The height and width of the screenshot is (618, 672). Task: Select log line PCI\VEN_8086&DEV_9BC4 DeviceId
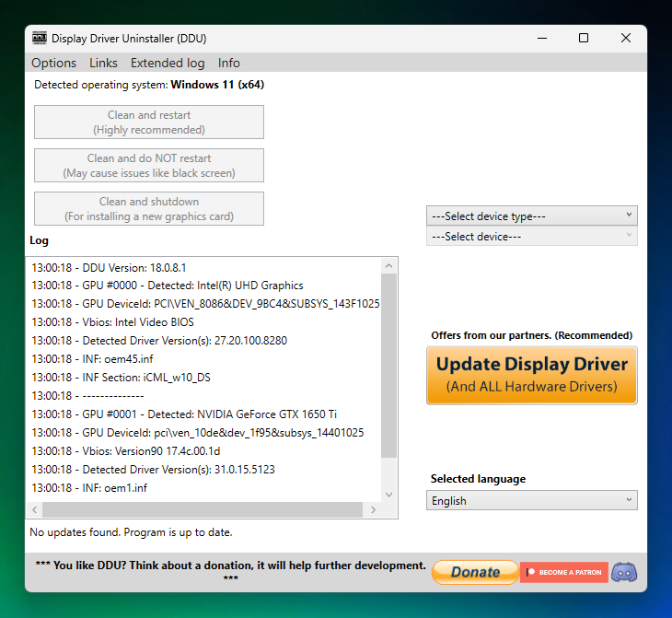tap(205, 304)
